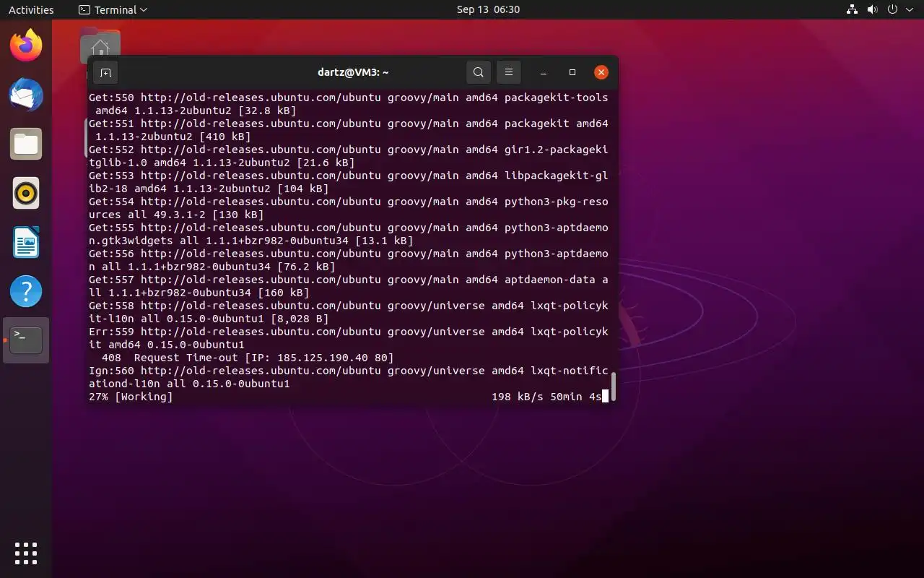Open the Activities overview
This screenshot has width=924, height=578.
pos(31,9)
